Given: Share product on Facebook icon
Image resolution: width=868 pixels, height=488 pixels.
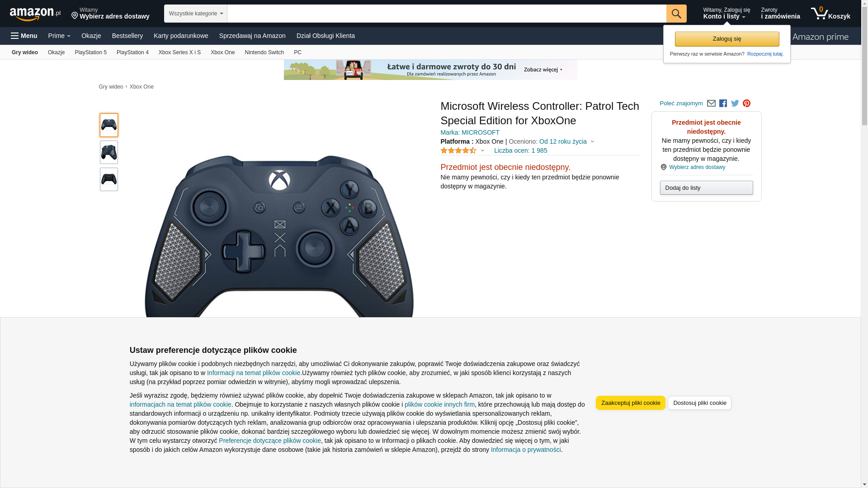Looking at the screenshot, I should [x=723, y=103].
